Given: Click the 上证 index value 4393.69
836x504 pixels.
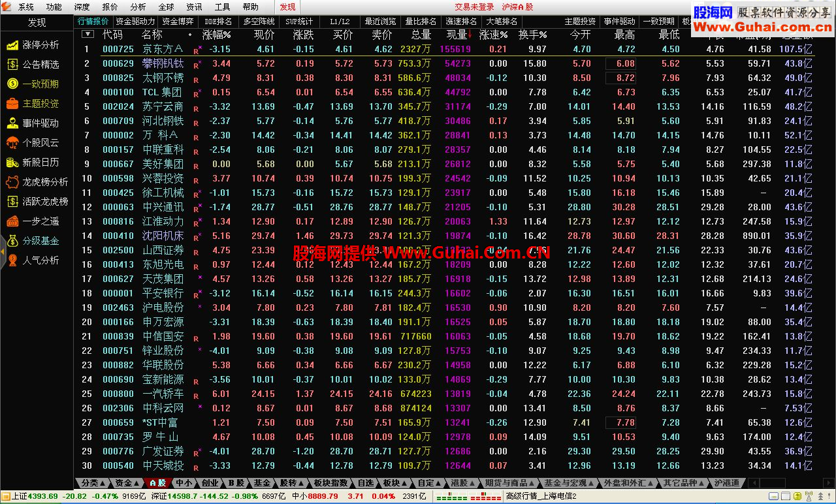Looking at the screenshot, I should (x=44, y=497).
